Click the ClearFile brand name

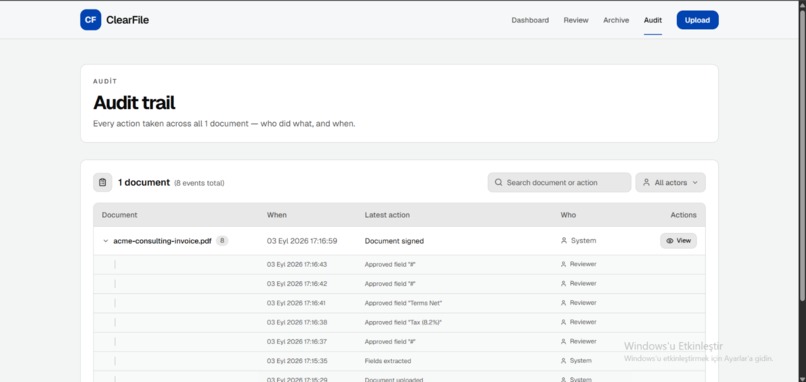(x=127, y=20)
